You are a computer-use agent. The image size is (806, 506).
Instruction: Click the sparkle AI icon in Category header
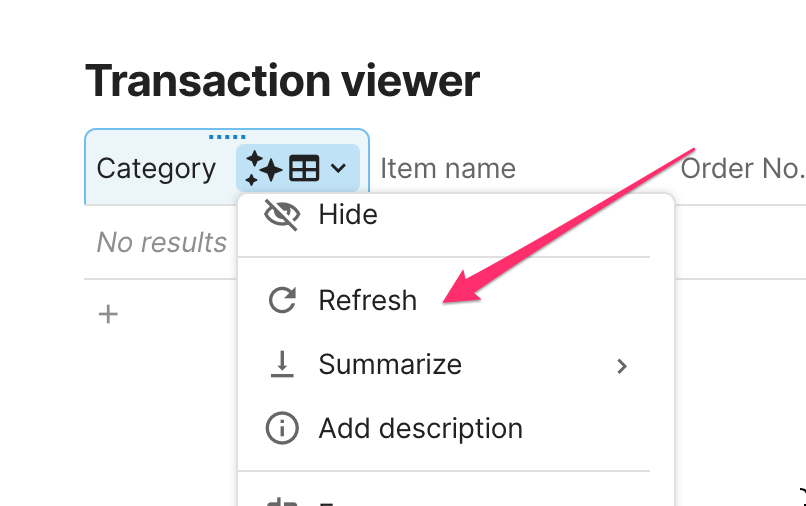pos(263,169)
